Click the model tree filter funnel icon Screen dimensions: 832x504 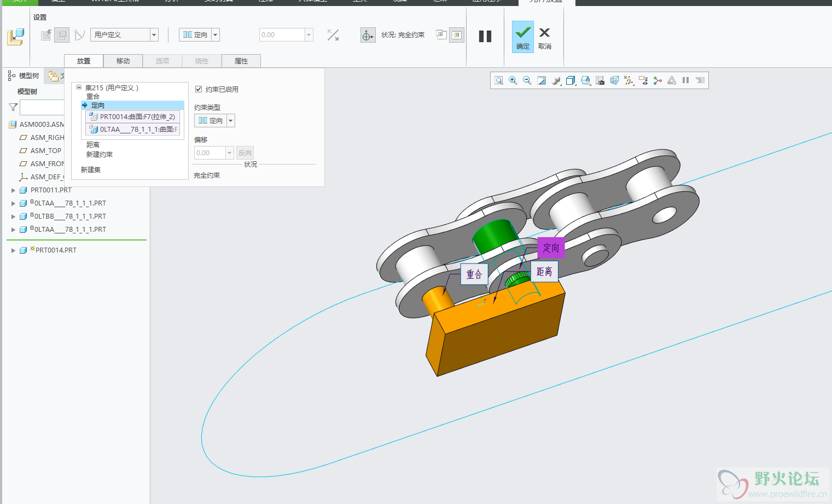pyautogui.click(x=13, y=107)
